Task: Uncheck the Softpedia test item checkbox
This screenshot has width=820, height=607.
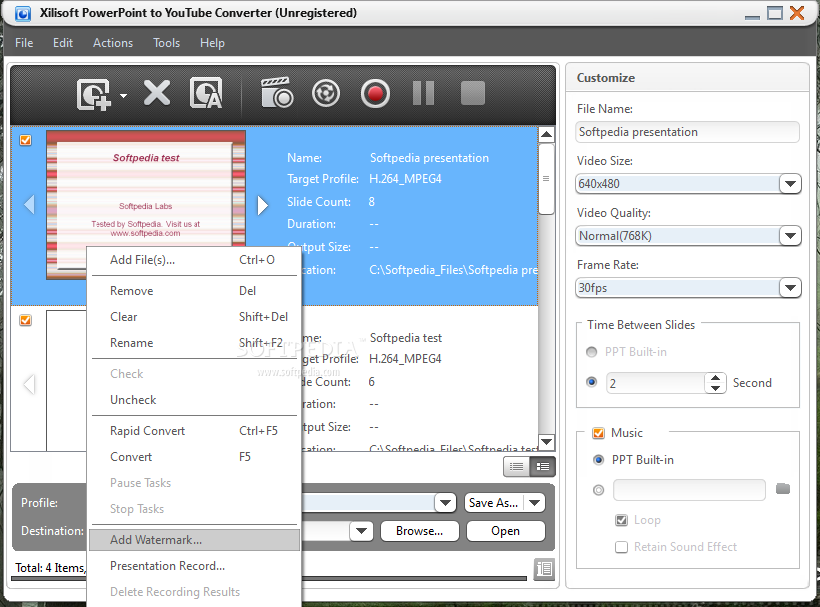Action: point(25,320)
